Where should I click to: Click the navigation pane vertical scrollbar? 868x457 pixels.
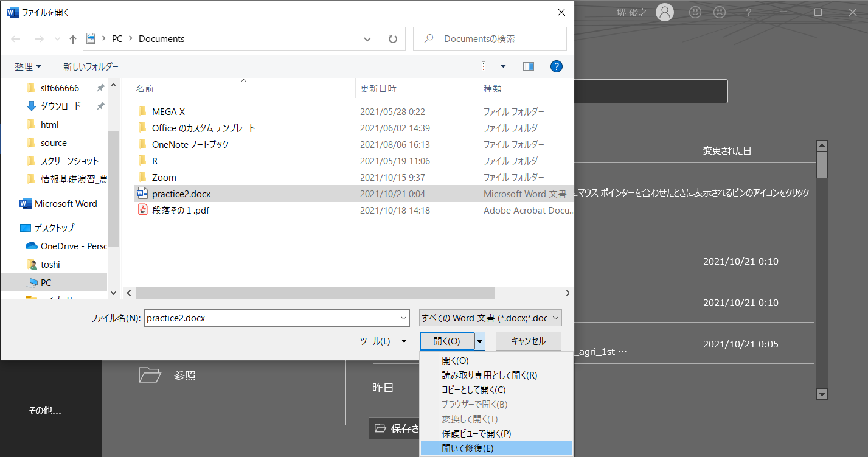tap(113, 190)
